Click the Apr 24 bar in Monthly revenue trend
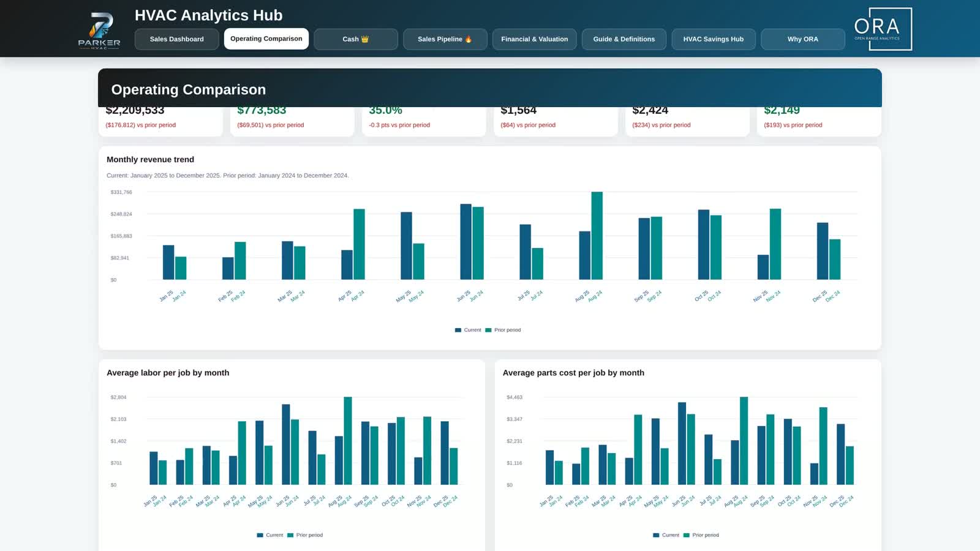The image size is (980, 551). pos(359,244)
